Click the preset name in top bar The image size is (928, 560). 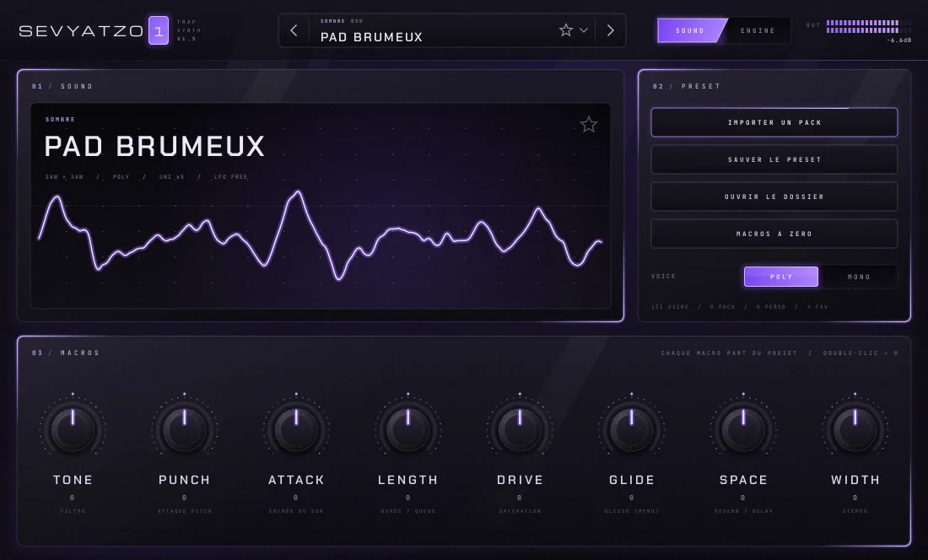pos(372,36)
